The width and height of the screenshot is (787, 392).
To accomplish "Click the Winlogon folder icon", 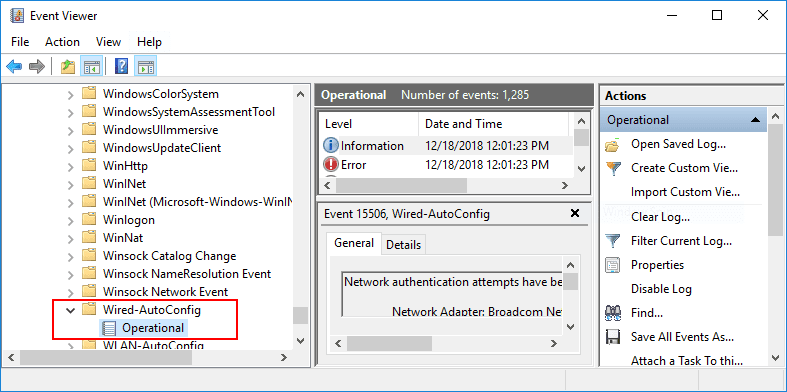I will click(89, 219).
